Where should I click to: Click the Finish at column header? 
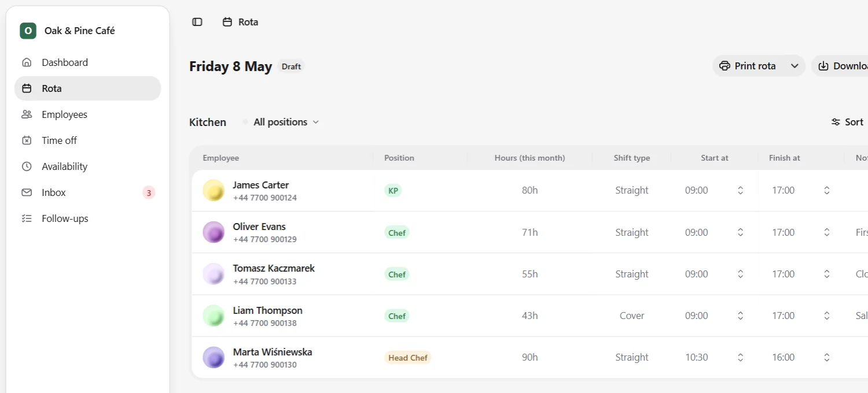point(785,158)
